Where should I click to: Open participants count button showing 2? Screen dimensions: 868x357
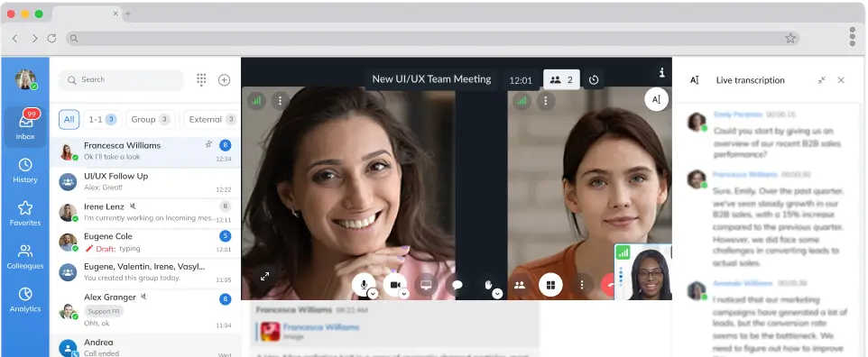pyautogui.click(x=561, y=79)
